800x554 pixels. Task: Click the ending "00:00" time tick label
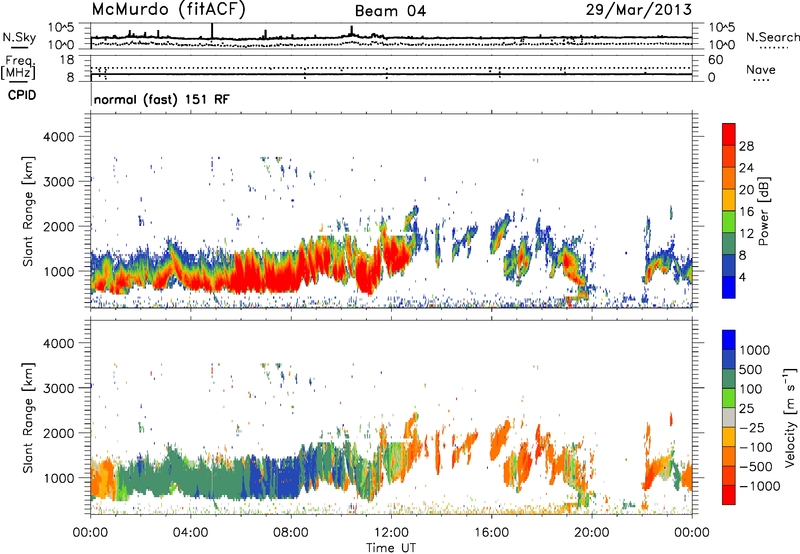692,533
